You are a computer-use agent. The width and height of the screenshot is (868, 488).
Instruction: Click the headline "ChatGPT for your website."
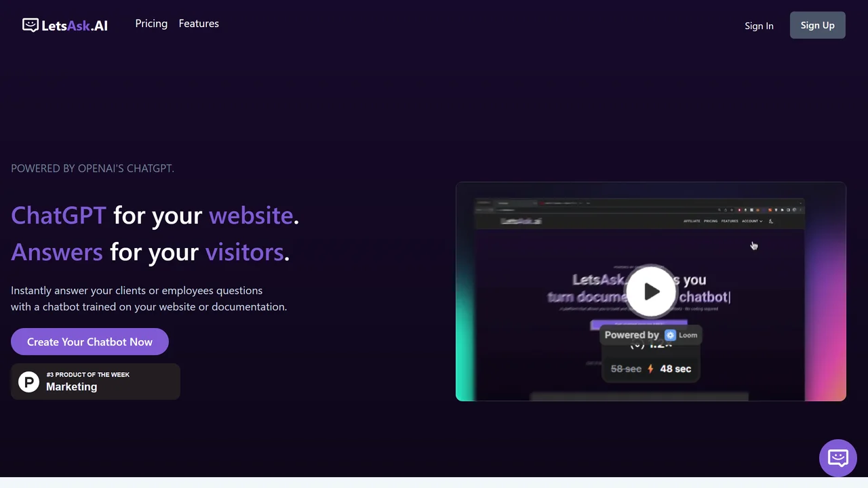point(155,216)
